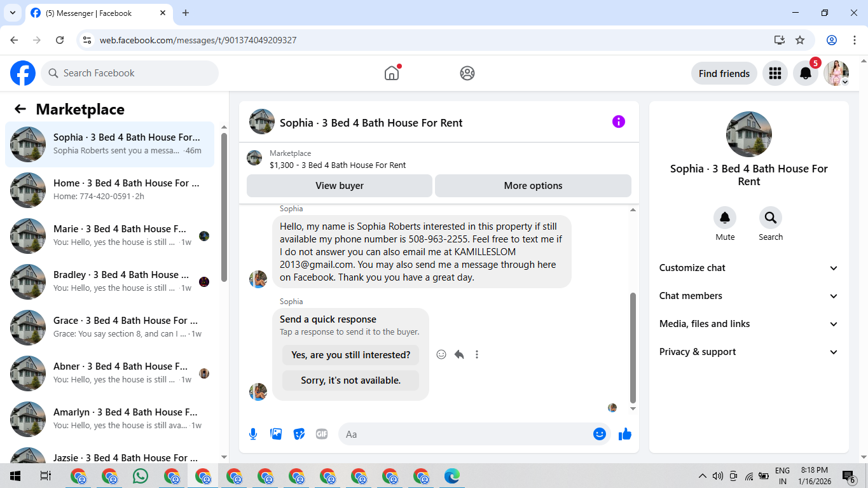Open Jazsie 3 Bed 4 Bath conversation
Image resolution: width=868 pixels, height=488 pixels.
tap(110, 454)
